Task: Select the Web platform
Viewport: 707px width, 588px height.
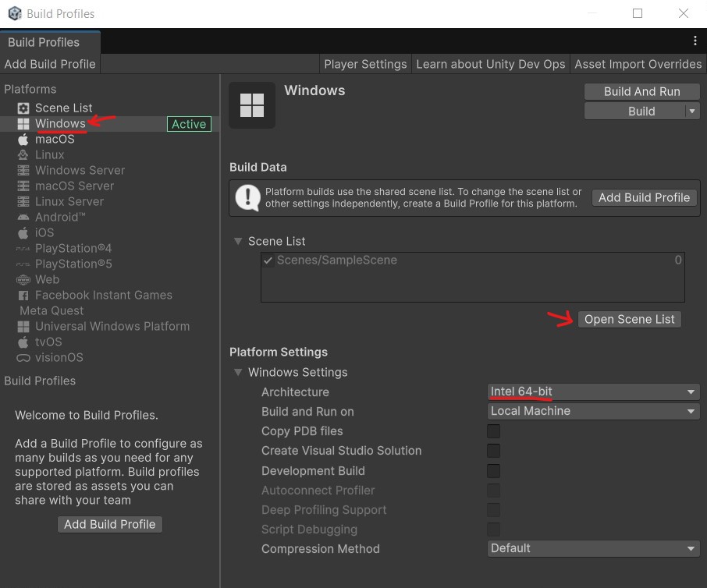Action: tap(109, 280)
